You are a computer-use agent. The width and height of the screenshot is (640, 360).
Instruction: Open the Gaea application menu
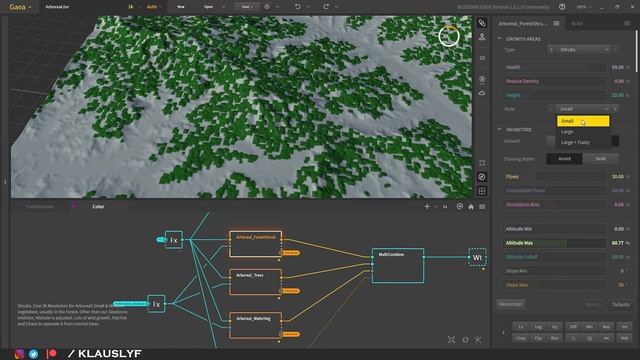20,7
